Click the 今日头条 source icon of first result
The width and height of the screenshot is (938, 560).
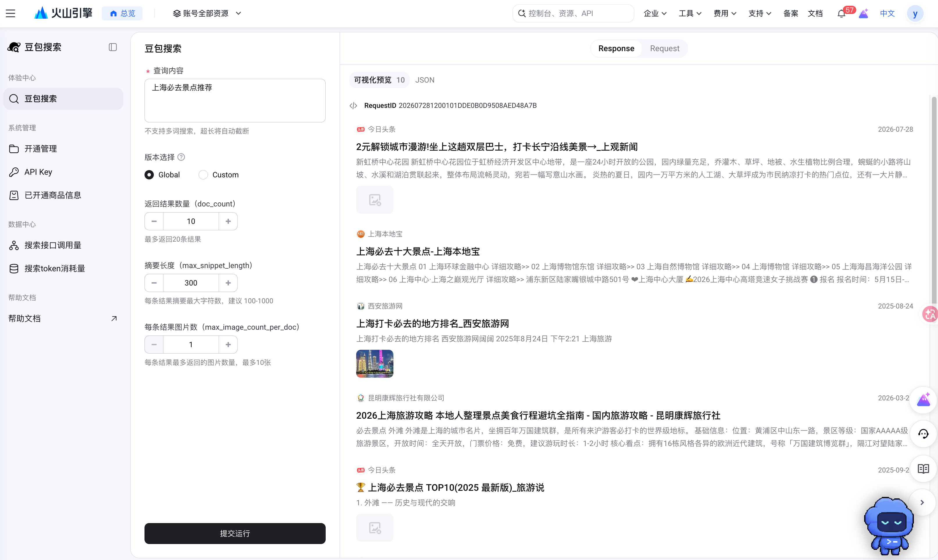[x=361, y=129]
